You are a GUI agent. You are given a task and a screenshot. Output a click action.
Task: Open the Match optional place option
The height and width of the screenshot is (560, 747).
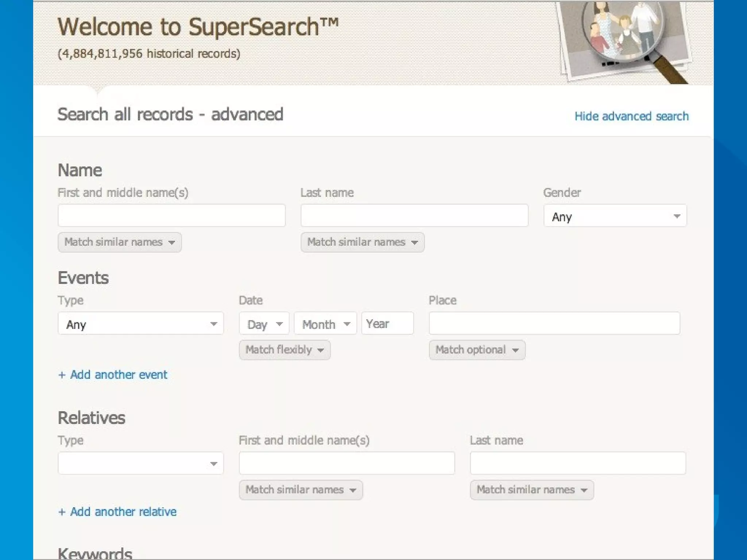click(477, 350)
